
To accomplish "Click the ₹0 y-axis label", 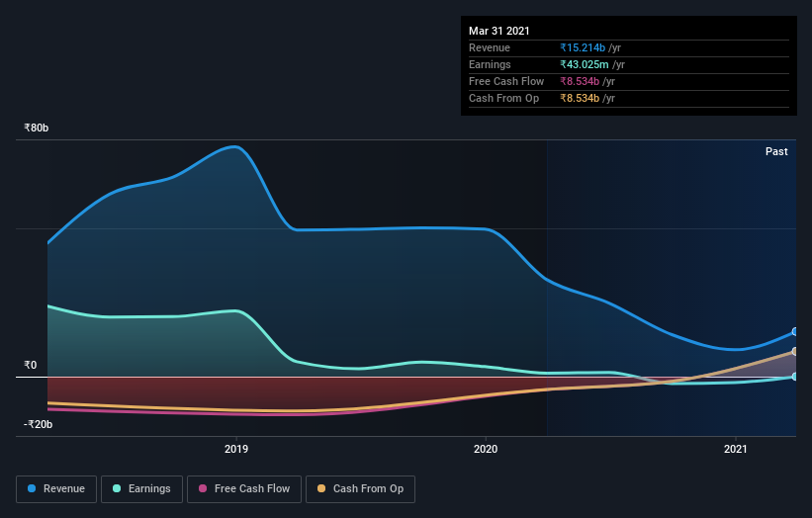I will click(x=30, y=365).
